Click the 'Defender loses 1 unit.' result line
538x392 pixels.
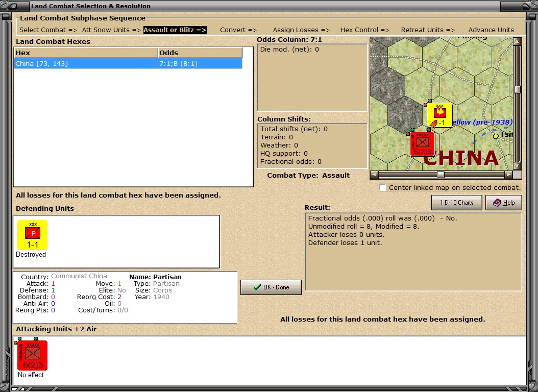[x=345, y=243]
